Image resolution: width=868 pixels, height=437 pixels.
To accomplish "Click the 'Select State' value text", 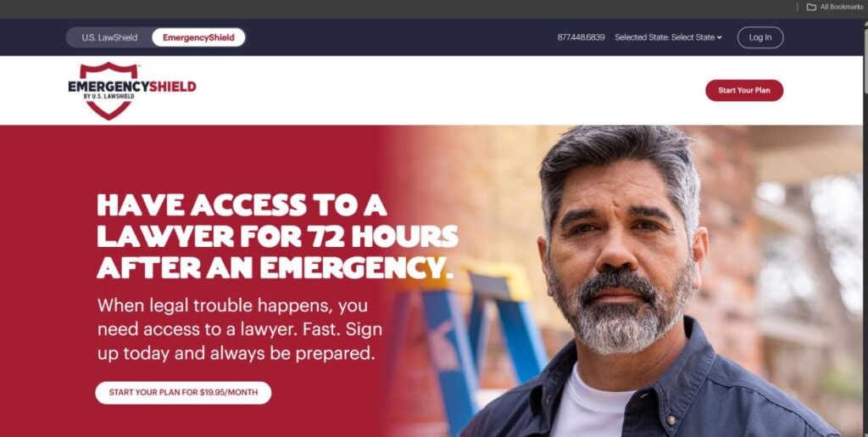I will pyautogui.click(x=693, y=37).
